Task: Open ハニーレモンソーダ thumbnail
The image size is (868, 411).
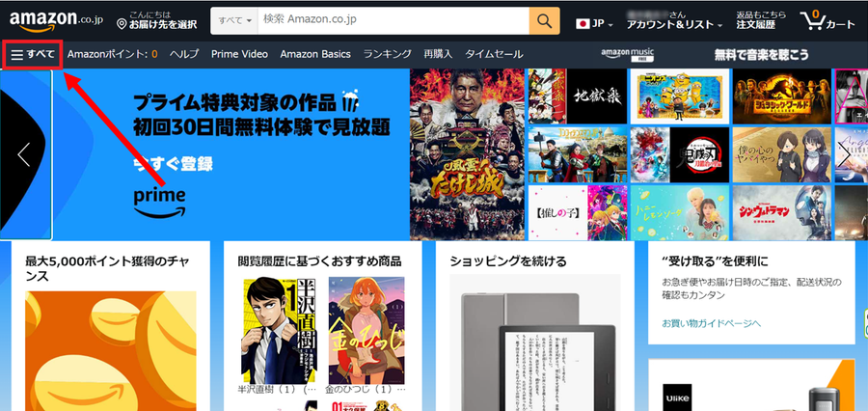Action: pos(680,212)
